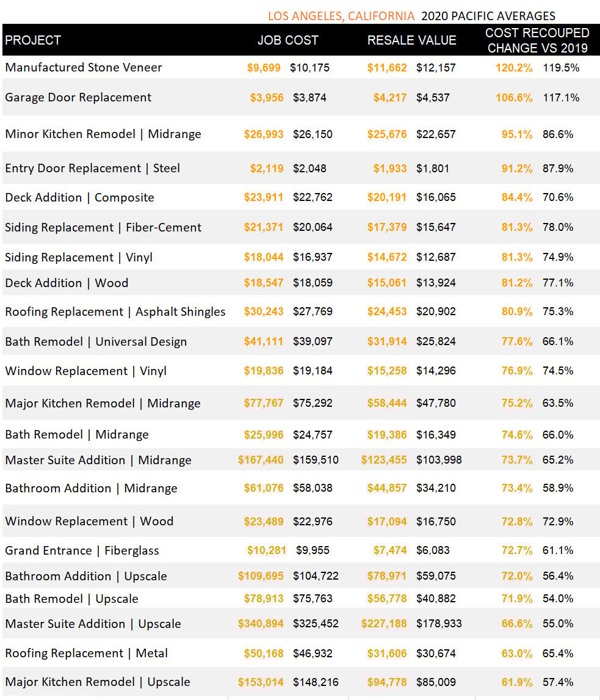The height and width of the screenshot is (700, 600).
Task: Select the Los Angeles, California title text
Action: [x=341, y=16]
